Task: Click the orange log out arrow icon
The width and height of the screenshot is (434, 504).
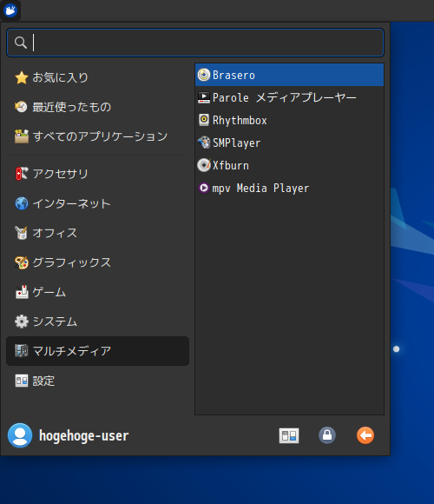Action: (x=365, y=435)
